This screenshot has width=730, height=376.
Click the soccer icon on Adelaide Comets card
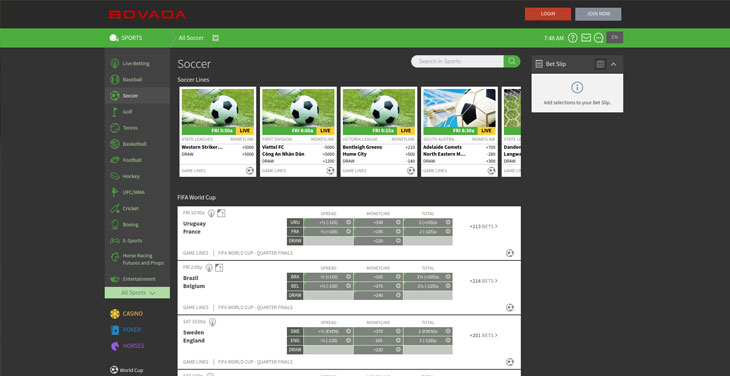point(491,171)
